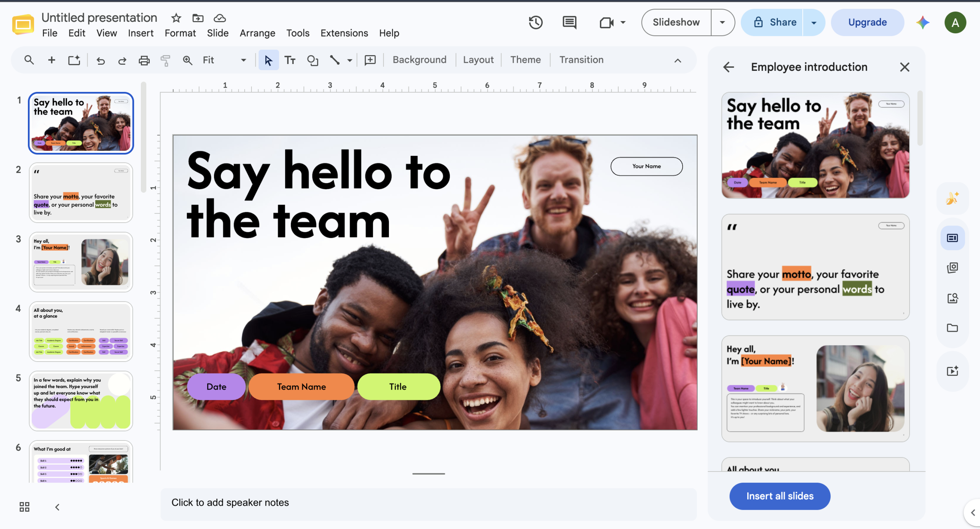This screenshot has width=980, height=529.
Task: Click the purple Date pill on slide
Action: click(216, 387)
